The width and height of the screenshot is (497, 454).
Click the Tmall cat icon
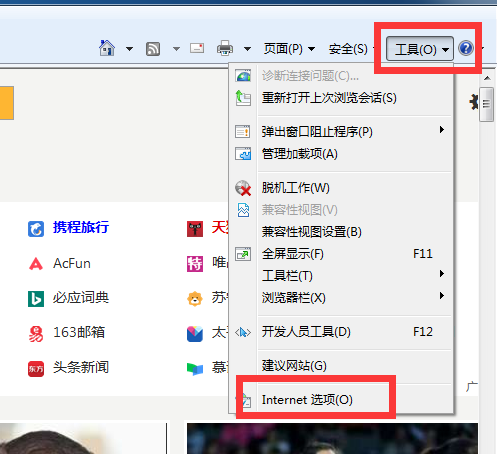(195, 229)
